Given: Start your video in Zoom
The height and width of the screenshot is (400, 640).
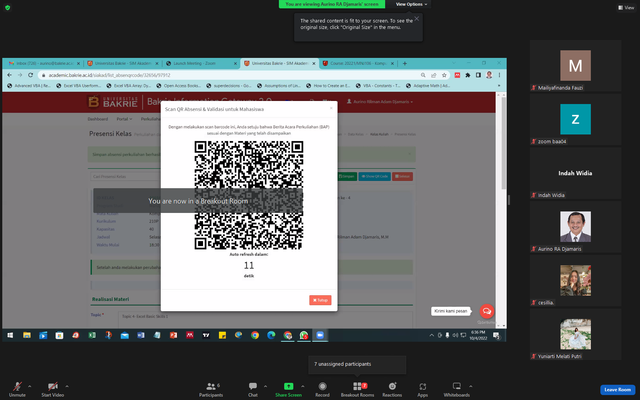Looking at the screenshot, I should 52,389.
